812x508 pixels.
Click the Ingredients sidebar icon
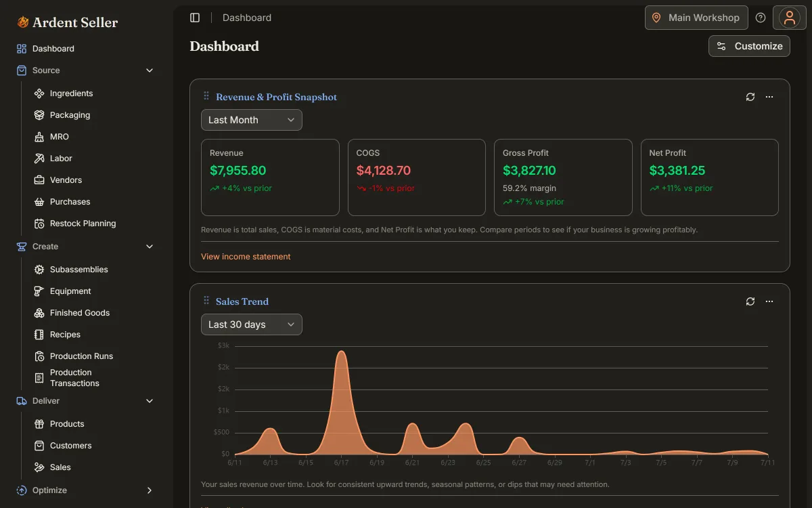39,93
